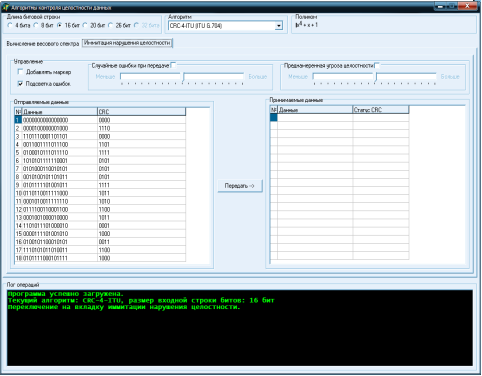Image resolution: width=482 pixels, height=376 pixels.
Task: Select the data cell of row 17
Action: [x=60, y=250]
